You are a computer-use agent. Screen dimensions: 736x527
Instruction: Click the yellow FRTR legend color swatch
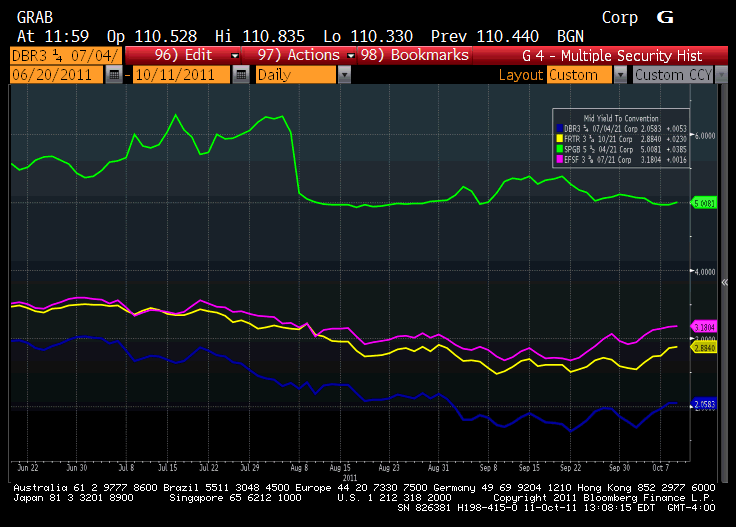(560, 139)
